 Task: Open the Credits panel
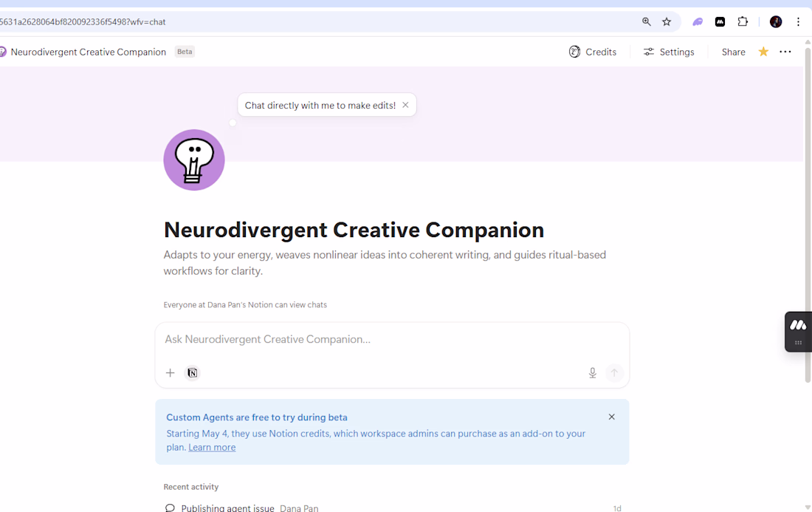tap(593, 52)
